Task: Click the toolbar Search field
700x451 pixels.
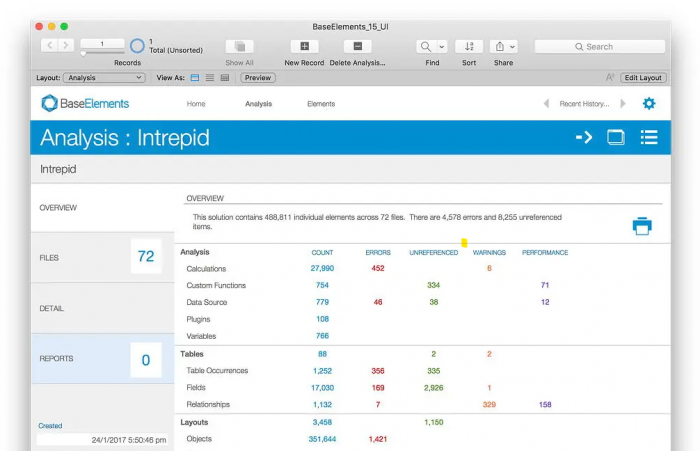Action: click(x=600, y=46)
